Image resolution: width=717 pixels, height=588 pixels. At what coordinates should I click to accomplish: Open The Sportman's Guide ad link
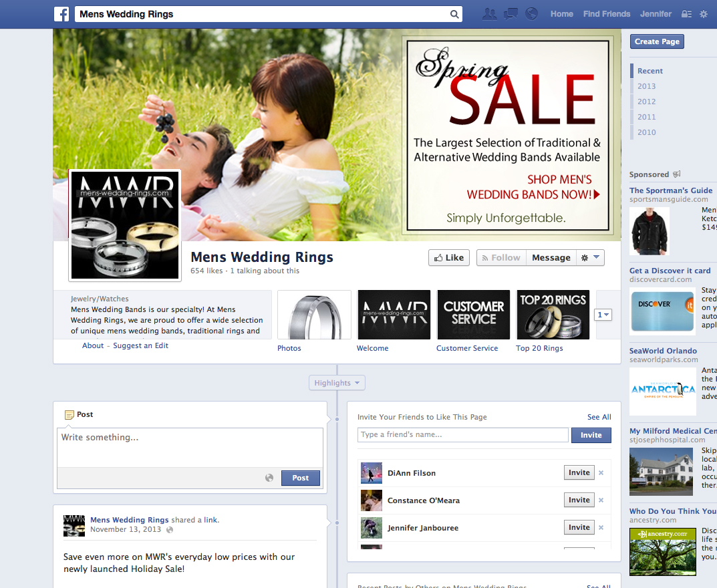tap(671, 190)
